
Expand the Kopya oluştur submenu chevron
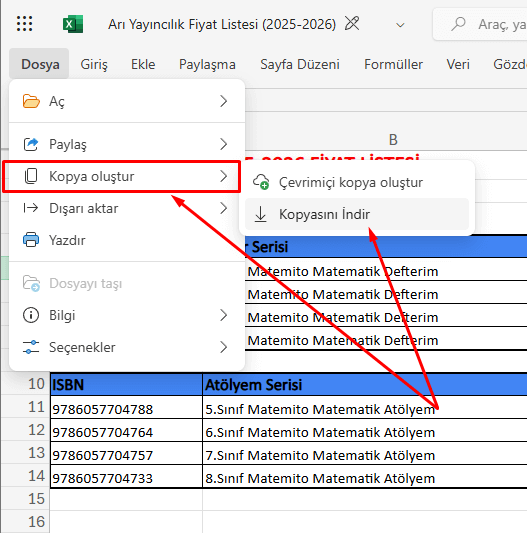pos(223,176)
